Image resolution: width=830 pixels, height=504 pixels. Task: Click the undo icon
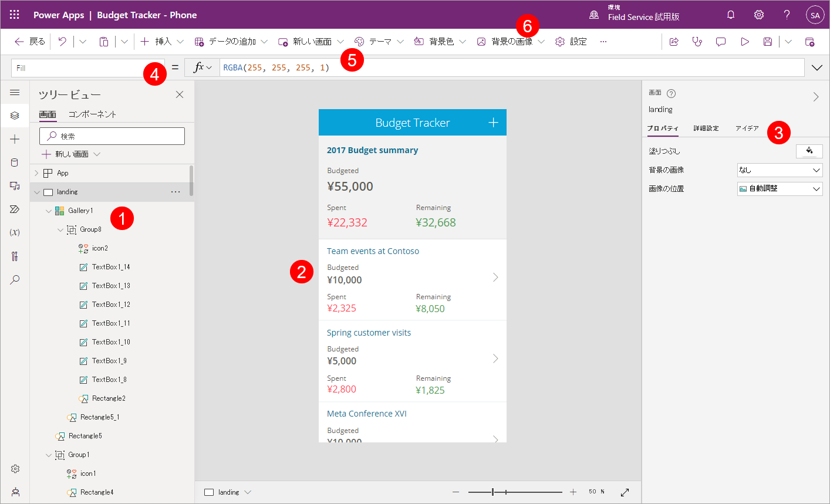(62, 42)
